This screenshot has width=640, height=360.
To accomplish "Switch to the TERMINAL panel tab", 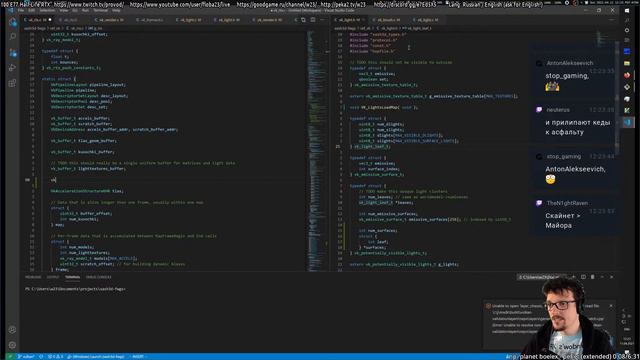I will (x=72, y=277).
